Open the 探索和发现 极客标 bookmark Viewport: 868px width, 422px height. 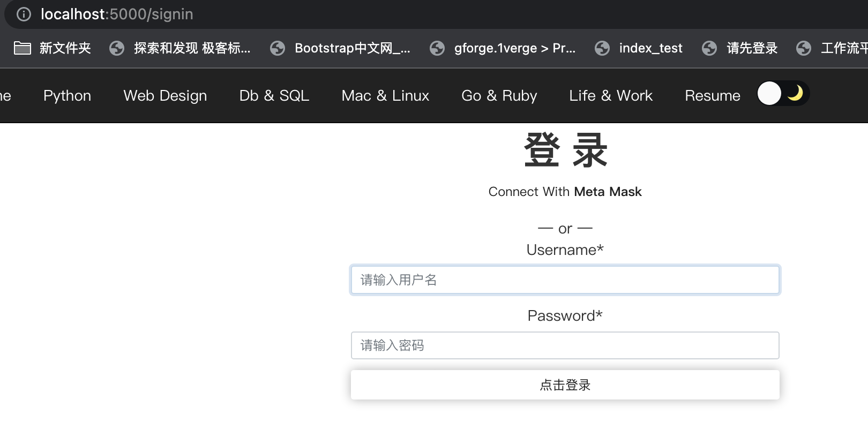tap(180, 48)
